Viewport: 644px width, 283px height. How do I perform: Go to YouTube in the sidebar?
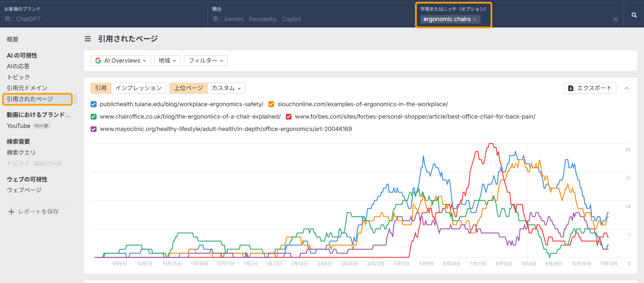pyautogui.click(x=19, y=126)
